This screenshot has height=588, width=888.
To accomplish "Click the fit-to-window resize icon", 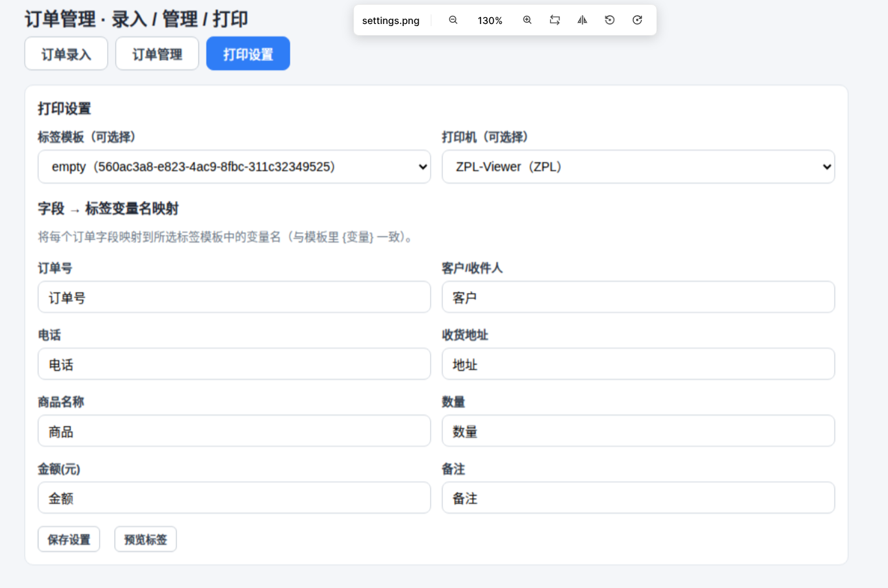I will (x=554, y=21).
